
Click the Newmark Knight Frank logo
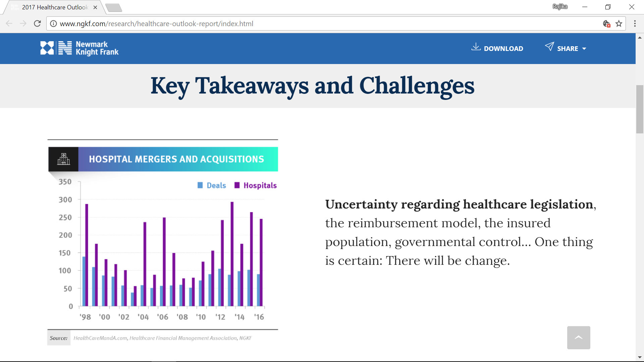(x=79, y=48)
